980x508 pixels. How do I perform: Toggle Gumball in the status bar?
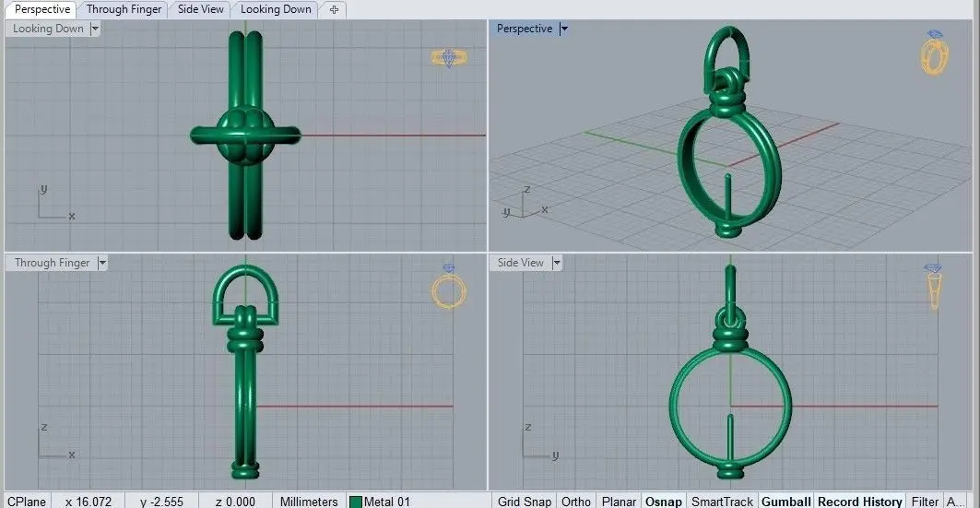(785, 502)
